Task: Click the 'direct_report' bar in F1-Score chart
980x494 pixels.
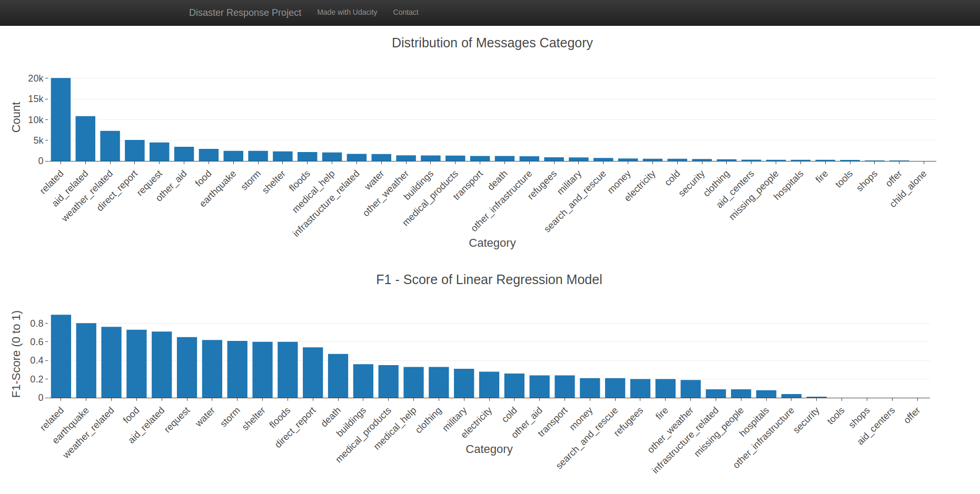Action: coord(313,372)
